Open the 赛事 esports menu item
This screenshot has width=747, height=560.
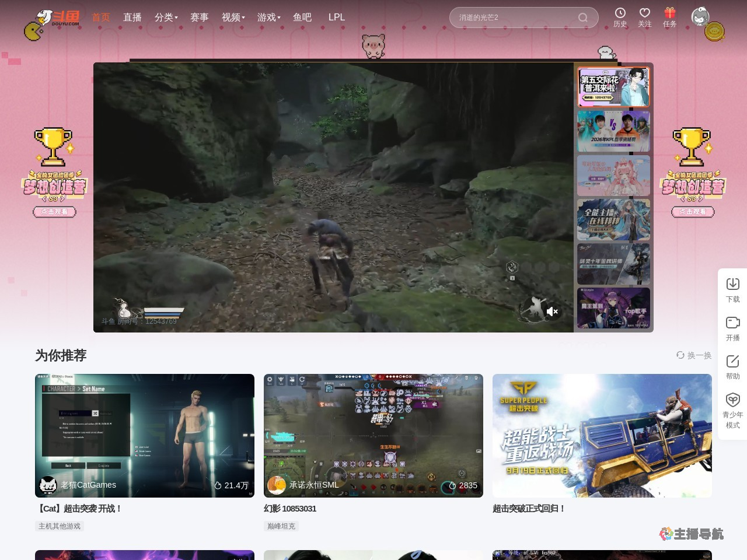(199, 17)
